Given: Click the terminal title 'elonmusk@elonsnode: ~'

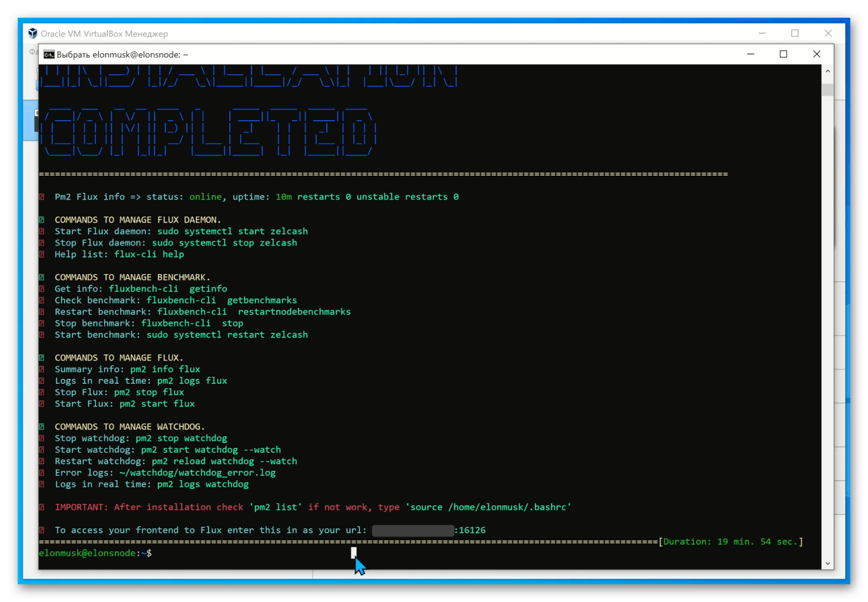Looking at the screenshot, I should (140, 54).
